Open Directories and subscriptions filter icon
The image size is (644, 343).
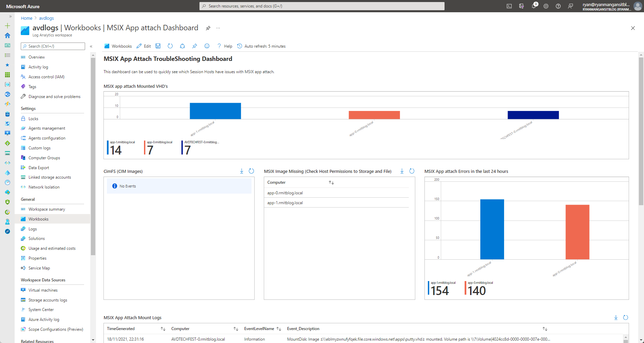pyautogui.click(x=521, y=6)
